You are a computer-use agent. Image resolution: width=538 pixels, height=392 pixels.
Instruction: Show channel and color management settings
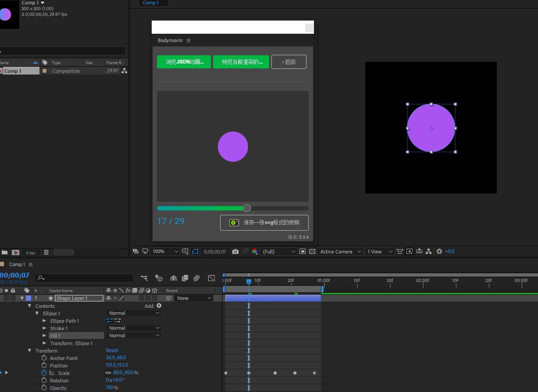tap(255, 251)
